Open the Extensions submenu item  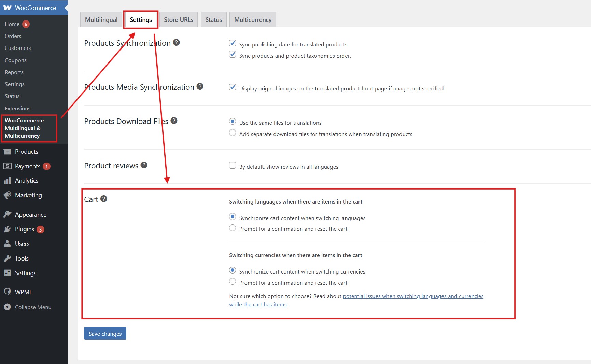(18, 109)
